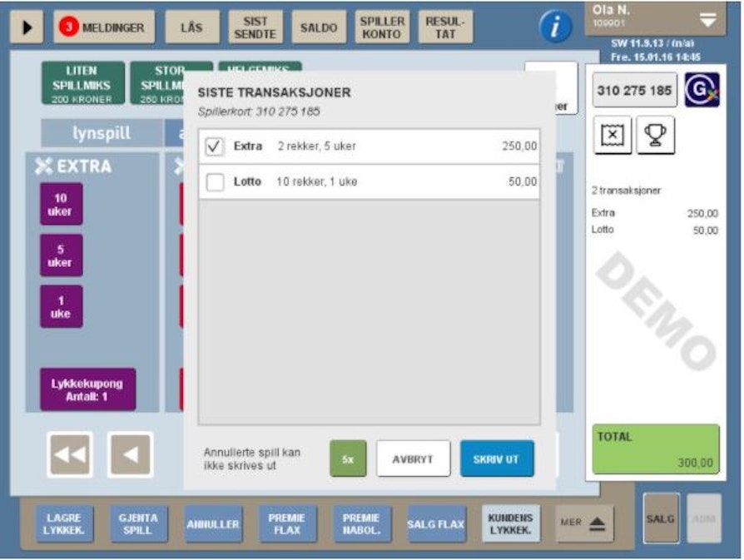This screenshot has height=560, width=744.
Task: Click the G logo icon beside card number
Action: [x=701, y=90]
